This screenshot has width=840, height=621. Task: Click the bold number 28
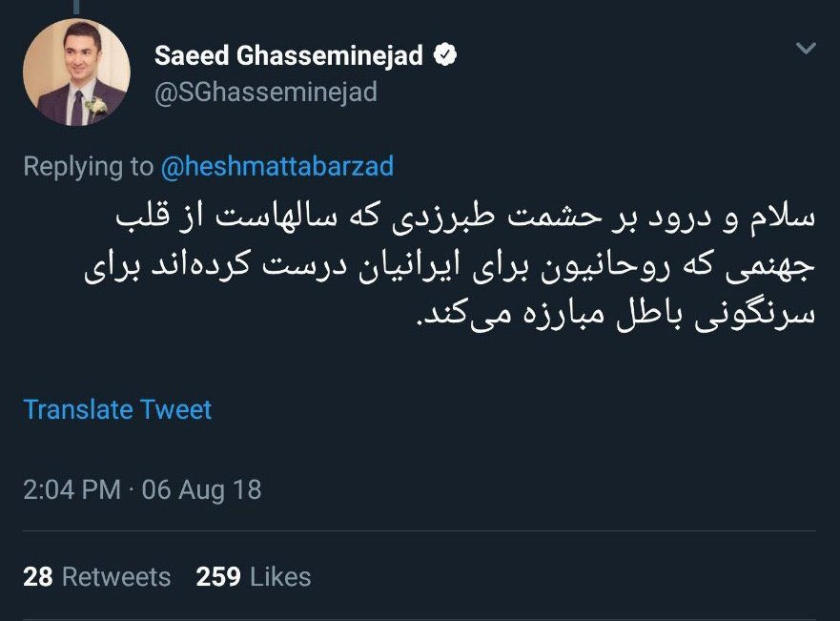(38, 577)
